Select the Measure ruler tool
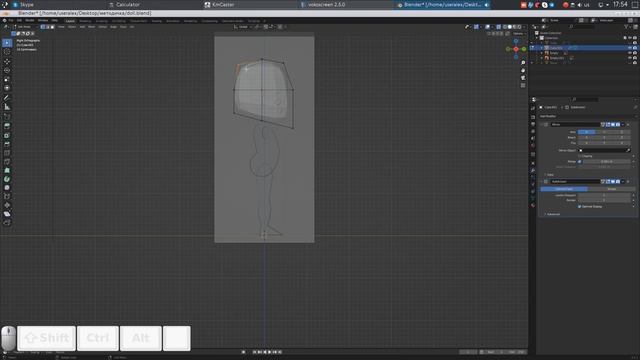The width and height of the screenshot is (640, 360). 7,107
